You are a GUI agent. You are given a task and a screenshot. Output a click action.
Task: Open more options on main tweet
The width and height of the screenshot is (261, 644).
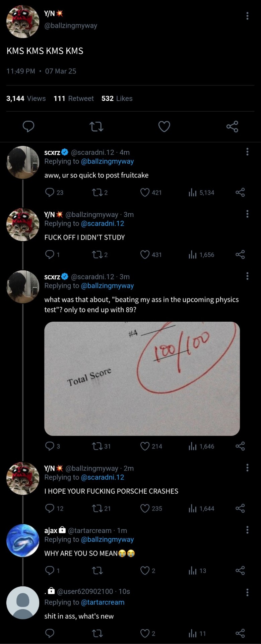click(247, 16)
